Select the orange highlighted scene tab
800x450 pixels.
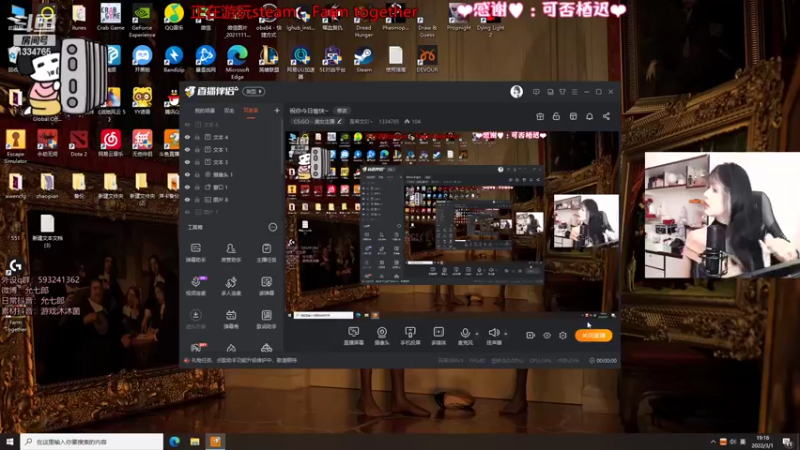(251, 111)
